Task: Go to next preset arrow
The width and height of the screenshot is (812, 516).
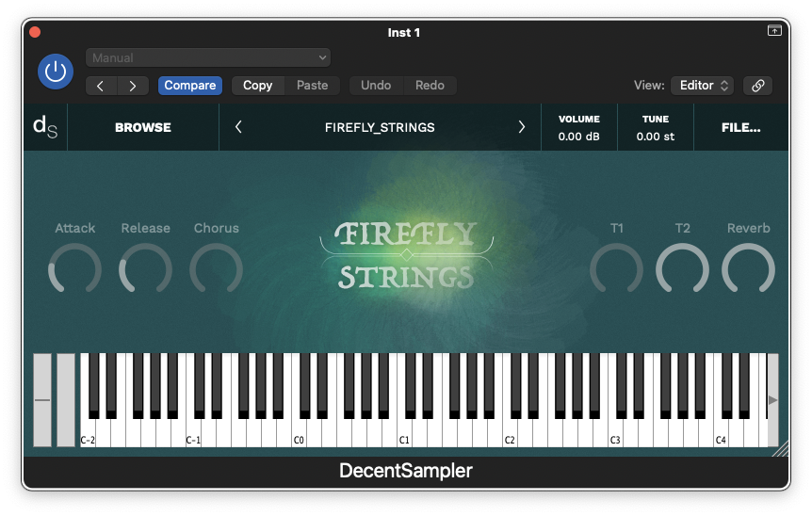Action: (133, 86)
